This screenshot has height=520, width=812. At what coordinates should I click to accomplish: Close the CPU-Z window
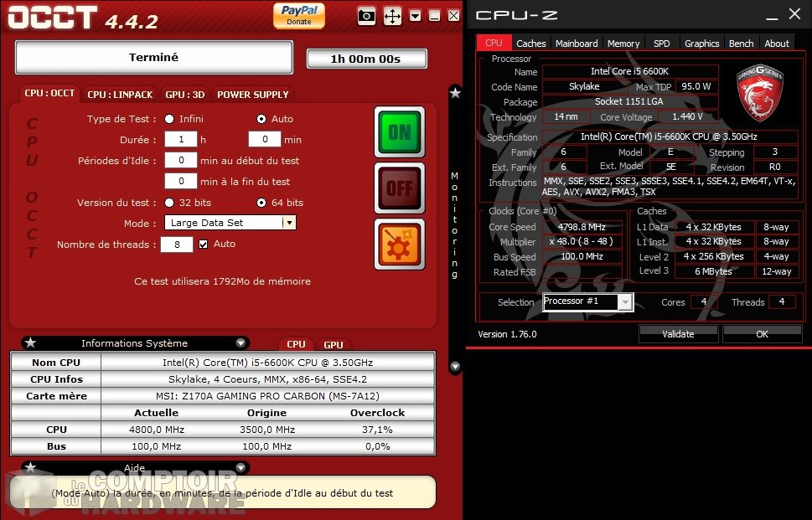(795, 14)
